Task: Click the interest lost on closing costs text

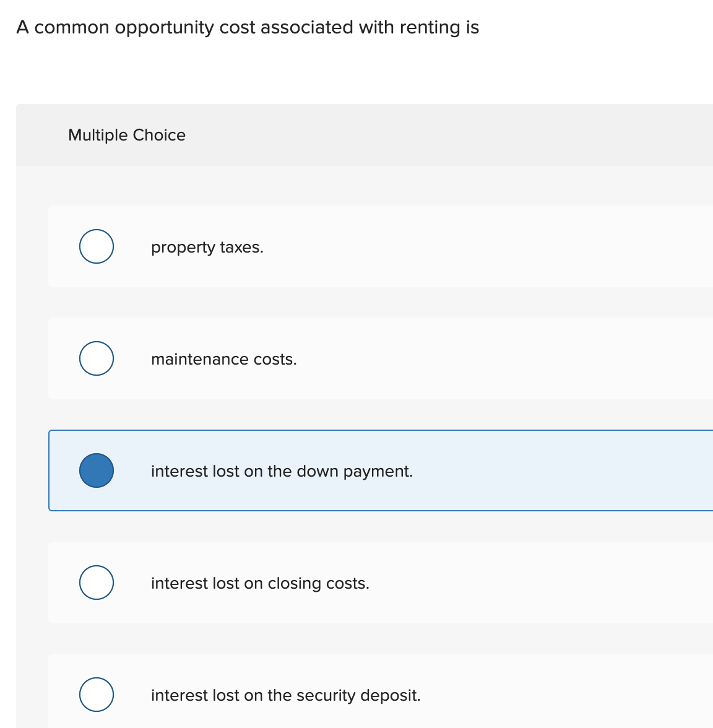Action: coord(260,583)
